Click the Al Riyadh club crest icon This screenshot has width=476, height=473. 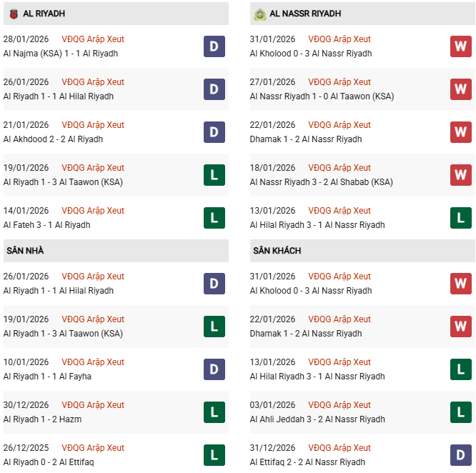14,14
